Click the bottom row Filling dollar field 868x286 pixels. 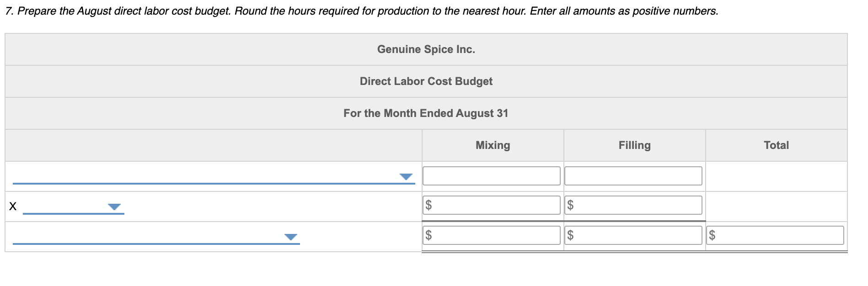click(x=633, y=235)
